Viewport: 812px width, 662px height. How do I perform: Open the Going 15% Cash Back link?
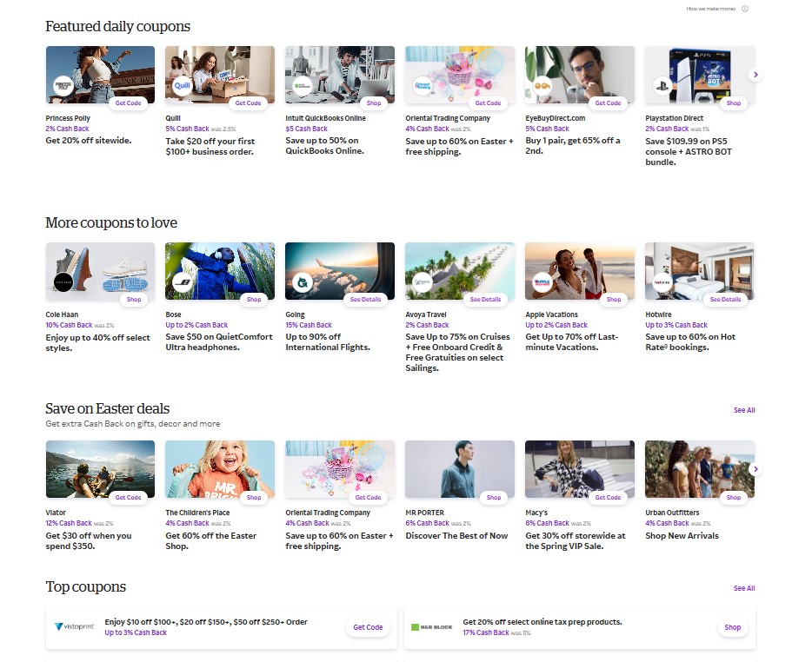tap(309, 325)
